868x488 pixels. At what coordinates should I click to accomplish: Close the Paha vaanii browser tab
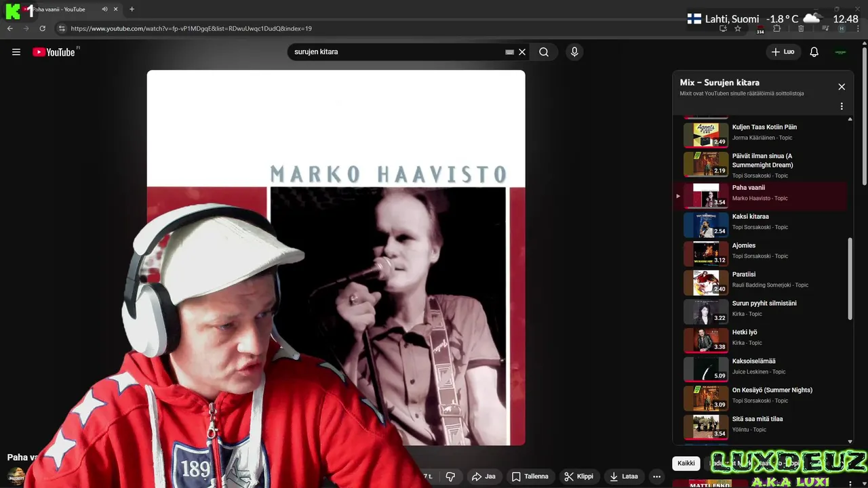[116, 9]
